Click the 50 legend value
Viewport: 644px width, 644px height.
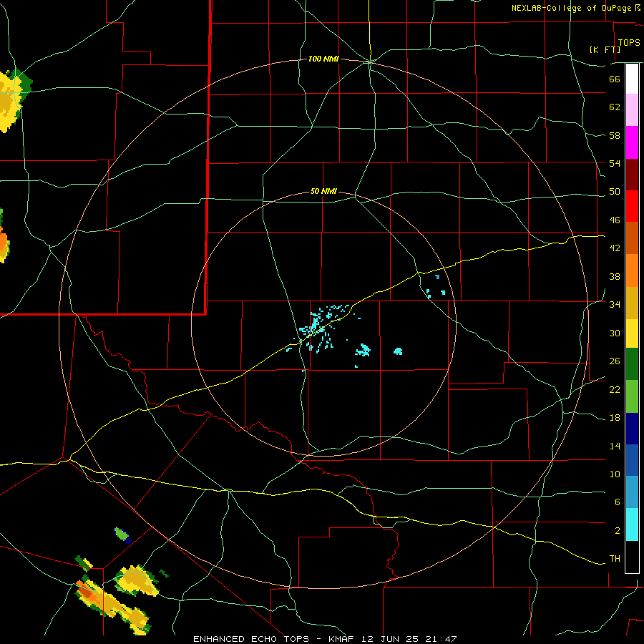[615, 191]
